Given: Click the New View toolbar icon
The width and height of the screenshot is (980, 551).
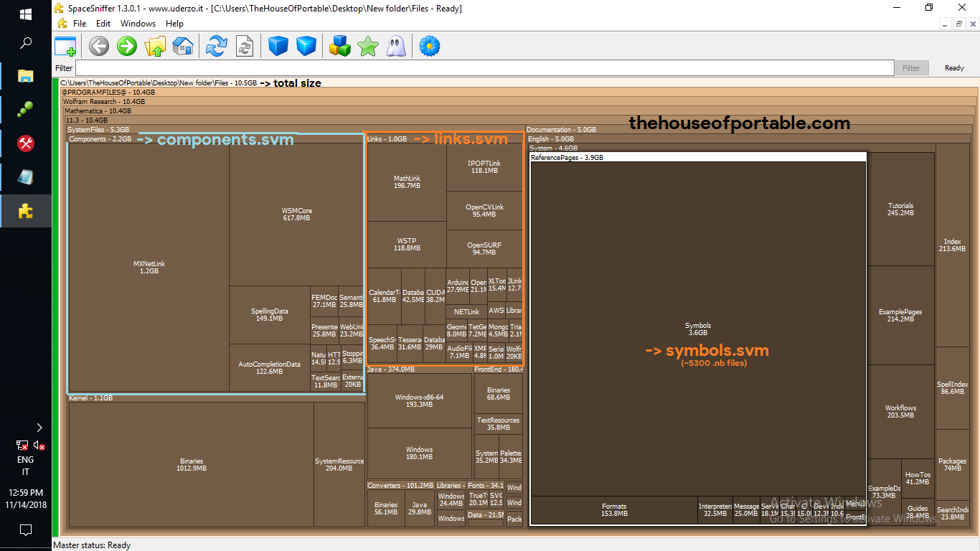Looking at the screenshot, I should click(65, 47).
